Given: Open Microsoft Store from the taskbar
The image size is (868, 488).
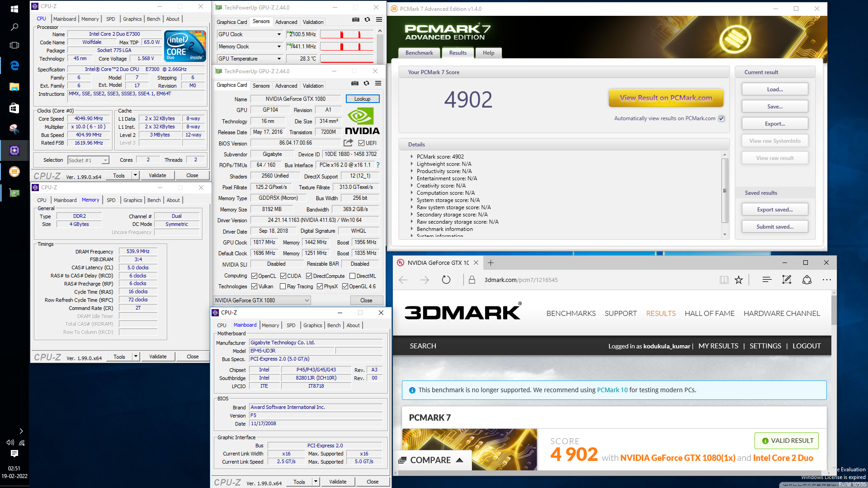Looking at the screenshot, I should (x=14, y=108).
